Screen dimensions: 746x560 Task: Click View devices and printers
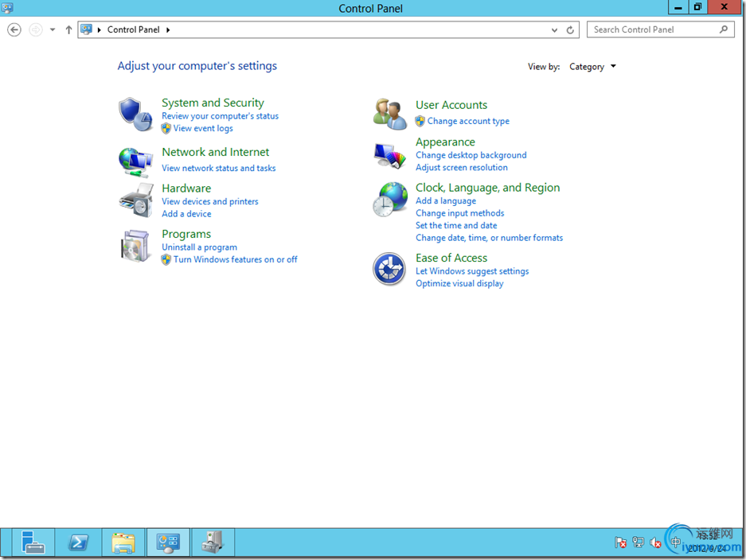[210, 201]
